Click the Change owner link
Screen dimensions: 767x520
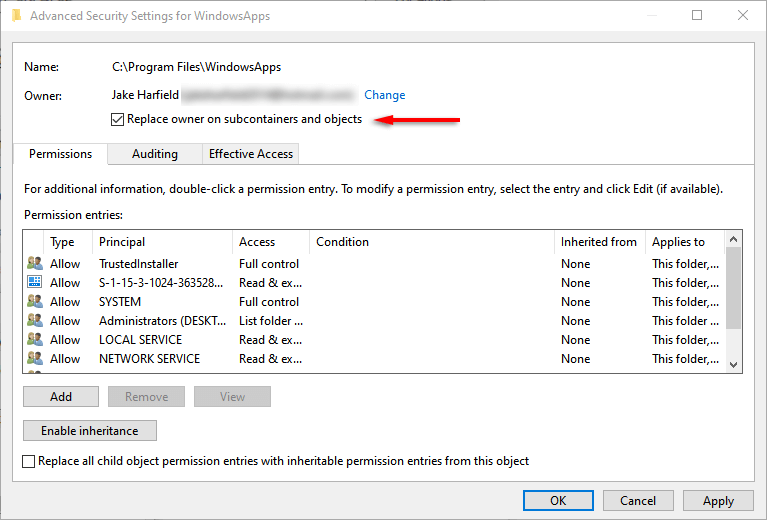[x=384, y=95]
